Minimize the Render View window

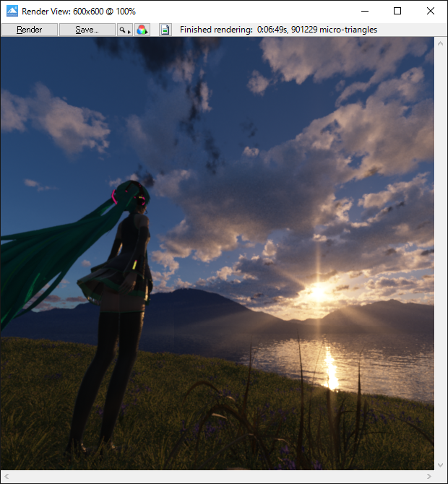tap(365, 11)
